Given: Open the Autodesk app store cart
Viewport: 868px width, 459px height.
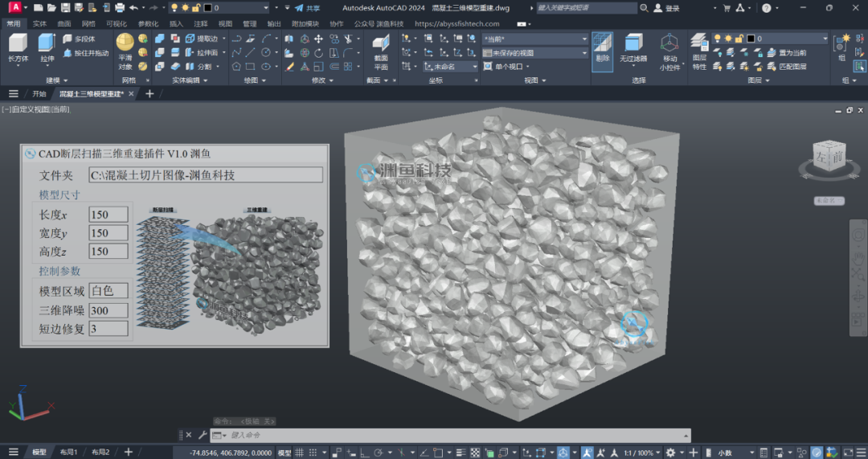Looking at the screenshot, I should pos(727,8).
